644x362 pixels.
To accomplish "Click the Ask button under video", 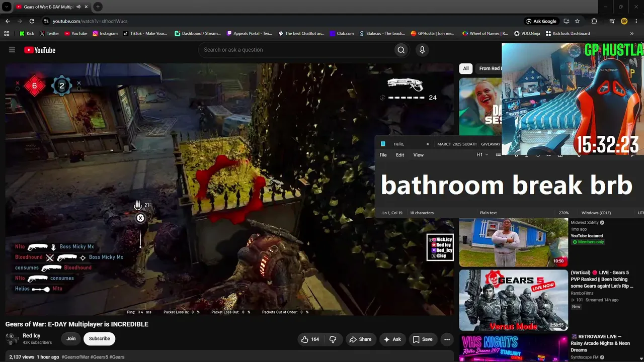I will pyautogui.click(x=392, y=339).
